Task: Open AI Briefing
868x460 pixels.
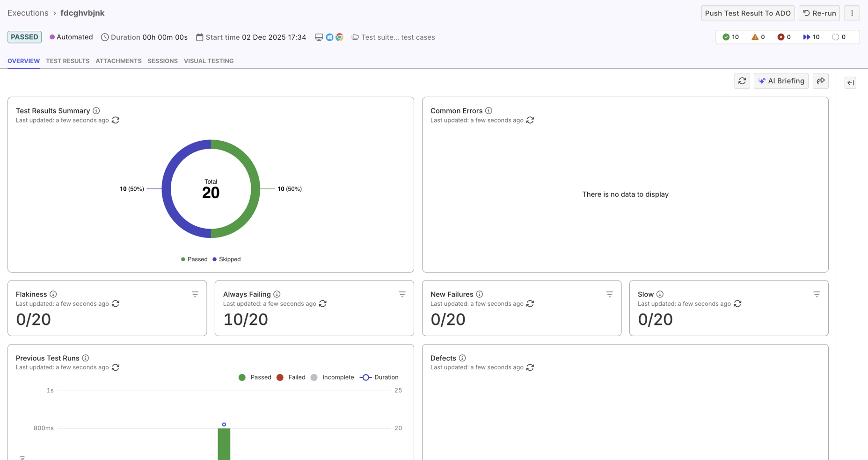Action: pos(781,80)
